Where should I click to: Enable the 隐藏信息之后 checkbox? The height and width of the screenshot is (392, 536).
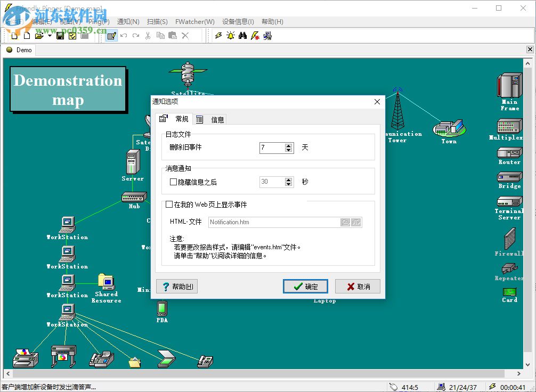[x=173, y=182]
